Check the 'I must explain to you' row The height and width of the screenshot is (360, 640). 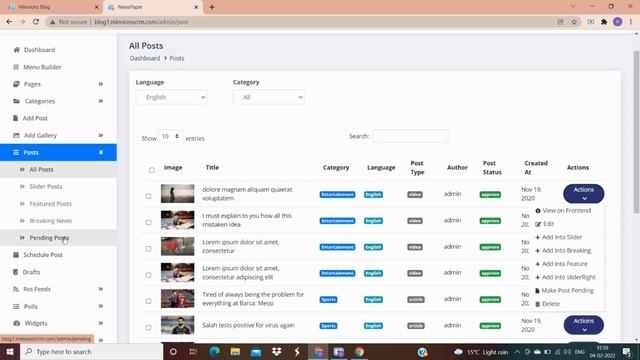pyautogui.click(x=149, y=222)
